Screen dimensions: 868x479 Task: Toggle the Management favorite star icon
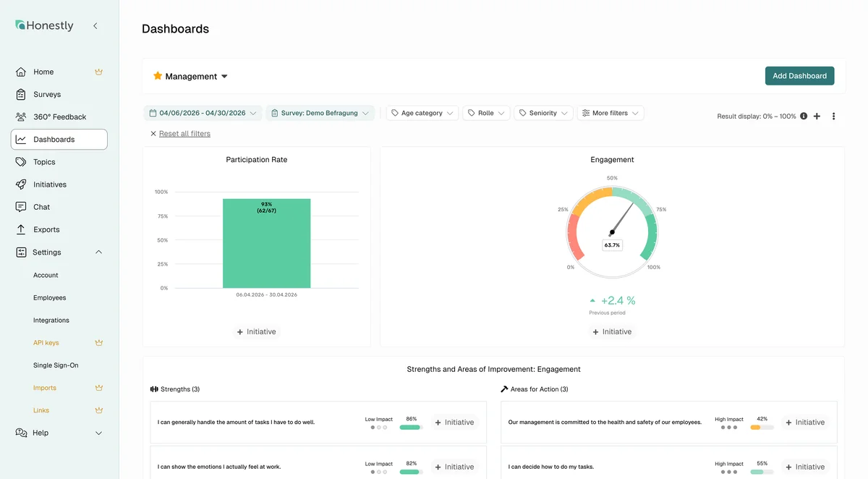(x=158, y=76)
